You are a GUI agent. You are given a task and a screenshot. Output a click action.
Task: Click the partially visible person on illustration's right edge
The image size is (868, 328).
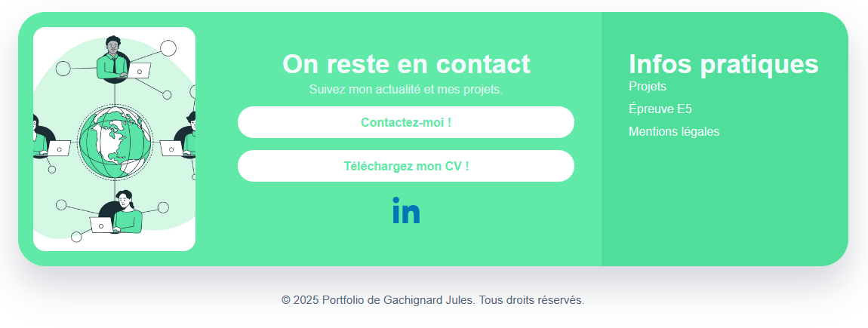189,136
